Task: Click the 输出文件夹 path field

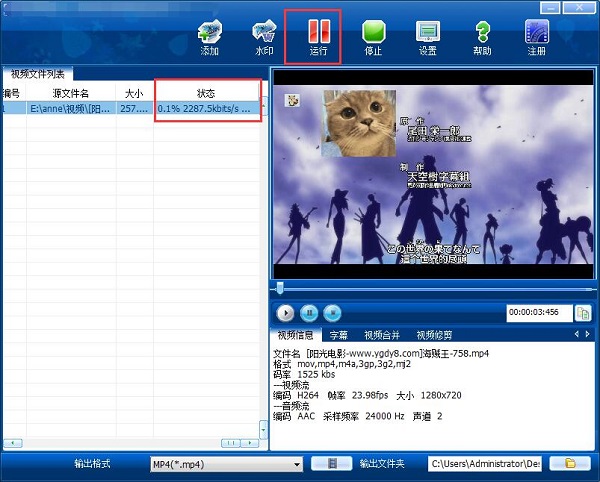Action: pos(486,464)
